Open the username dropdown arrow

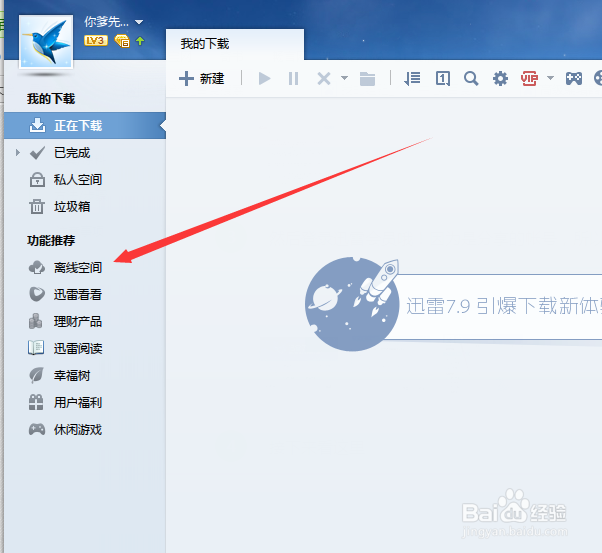(x=139, y=22)
